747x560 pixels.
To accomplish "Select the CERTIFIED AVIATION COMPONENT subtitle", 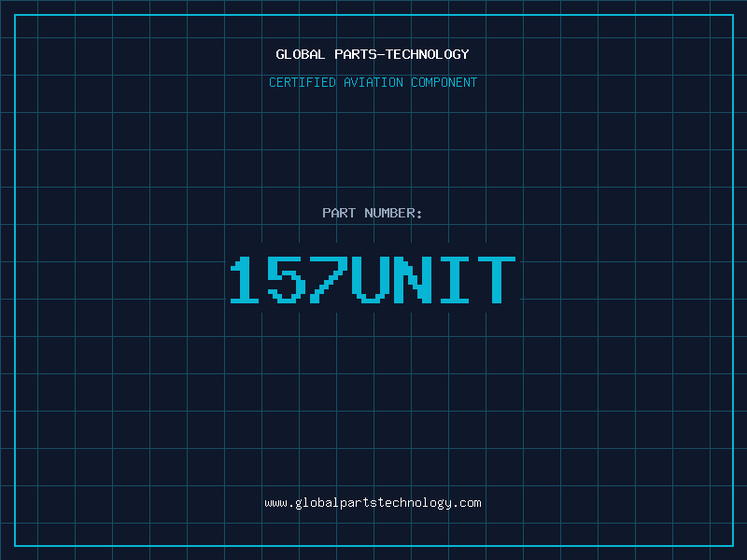I will coord(373,82).
